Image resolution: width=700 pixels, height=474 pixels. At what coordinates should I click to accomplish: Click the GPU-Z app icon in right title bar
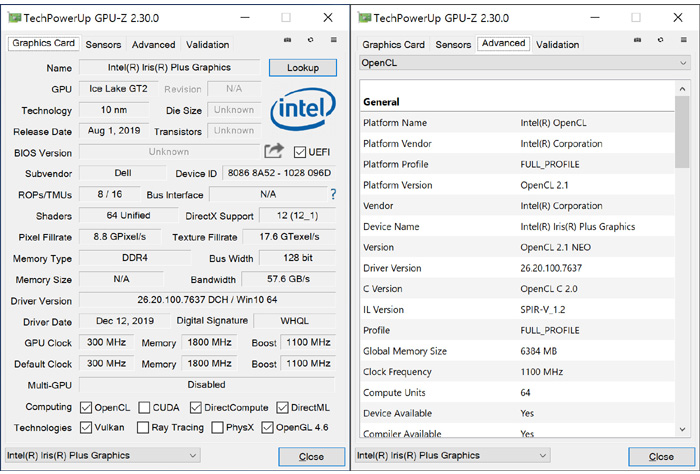(x=365, y=18)
